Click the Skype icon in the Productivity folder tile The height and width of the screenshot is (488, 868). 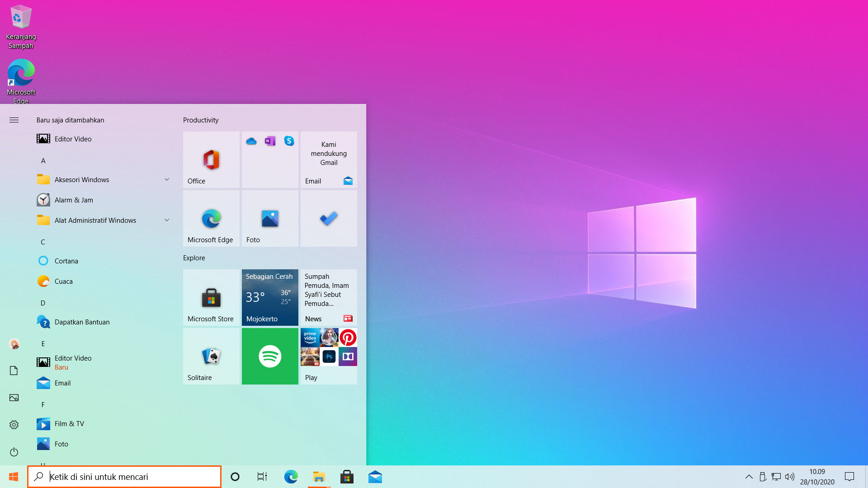(x=289, y=141)
